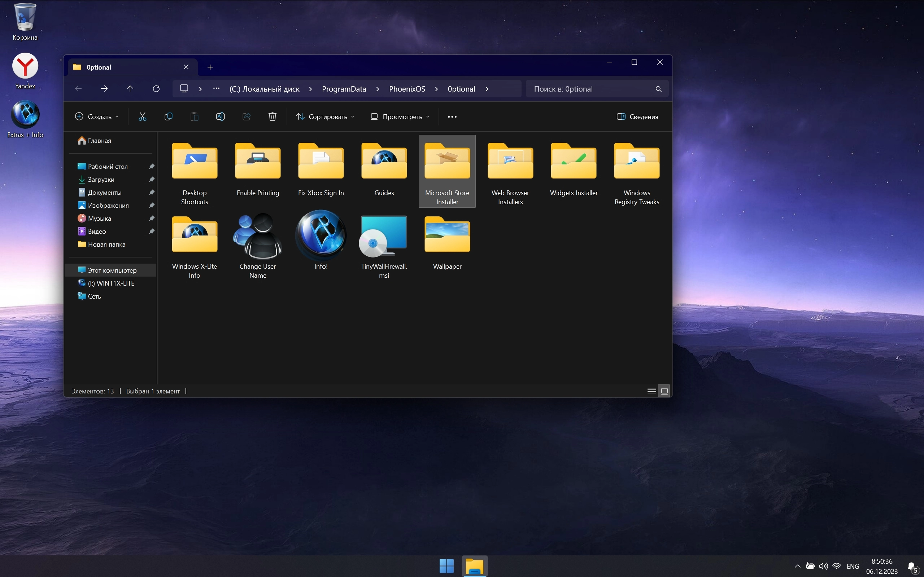Refresh the current folder view
The height and width of the screenshot is (577, 924).
click(x=156, y=89)
